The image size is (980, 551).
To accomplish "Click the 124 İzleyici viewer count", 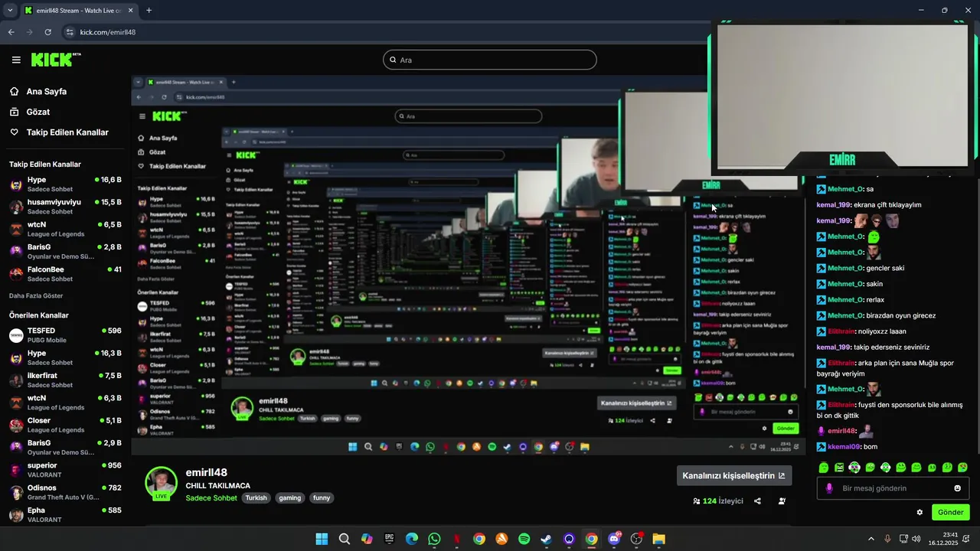I will [718, 501].
